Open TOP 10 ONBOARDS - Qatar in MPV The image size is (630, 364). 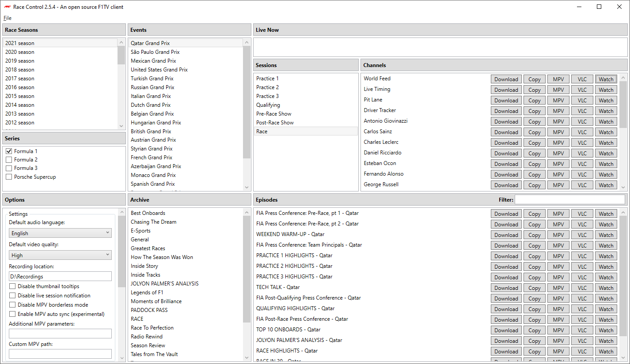coord(558,330)
